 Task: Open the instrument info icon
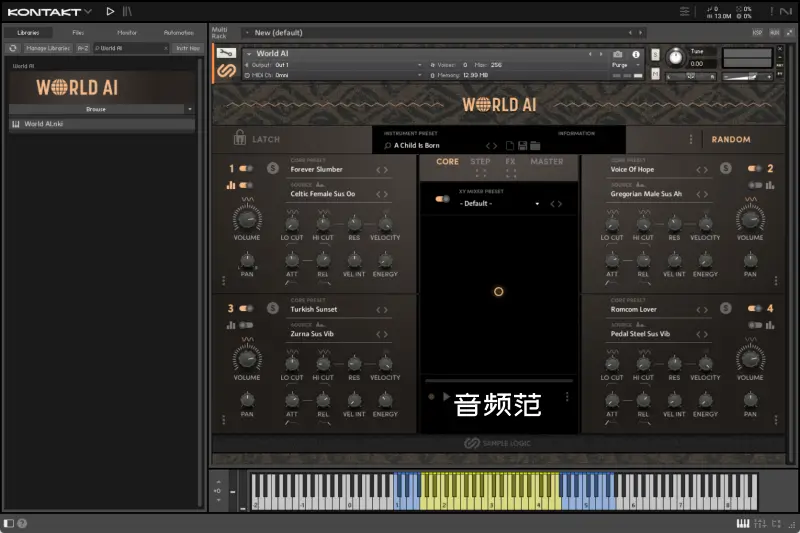(x=636, y=54)
